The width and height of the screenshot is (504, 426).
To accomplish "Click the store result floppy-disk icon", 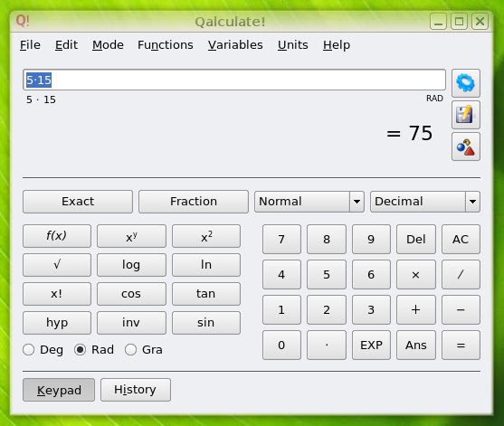I will tap(465, 115).
